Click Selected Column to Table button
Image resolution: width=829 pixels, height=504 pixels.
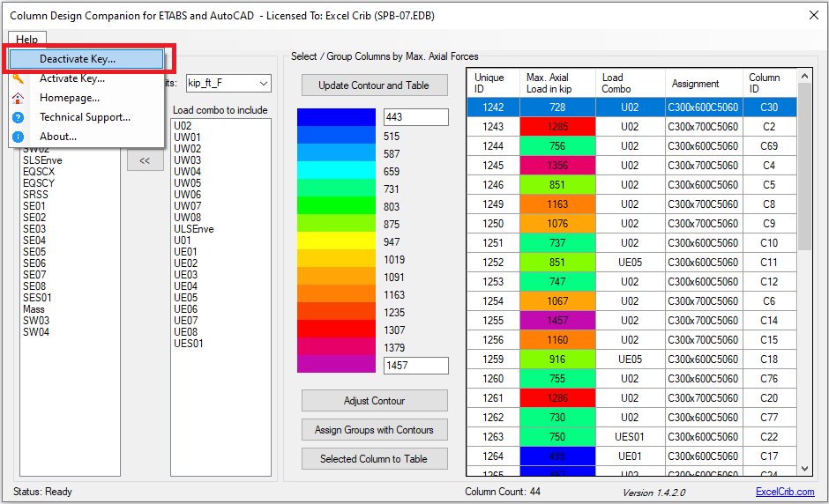pyautogui.click(x=374, y=459)
